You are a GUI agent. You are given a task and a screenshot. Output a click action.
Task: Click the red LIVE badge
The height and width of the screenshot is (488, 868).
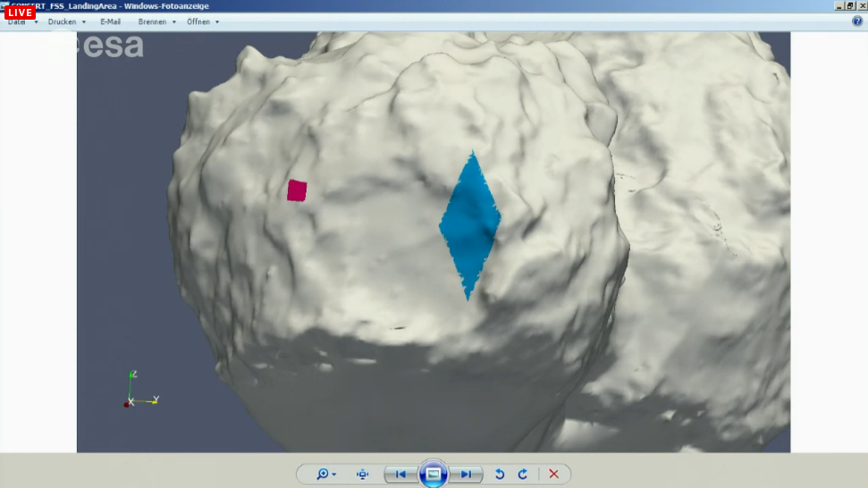tap(20, 13)
